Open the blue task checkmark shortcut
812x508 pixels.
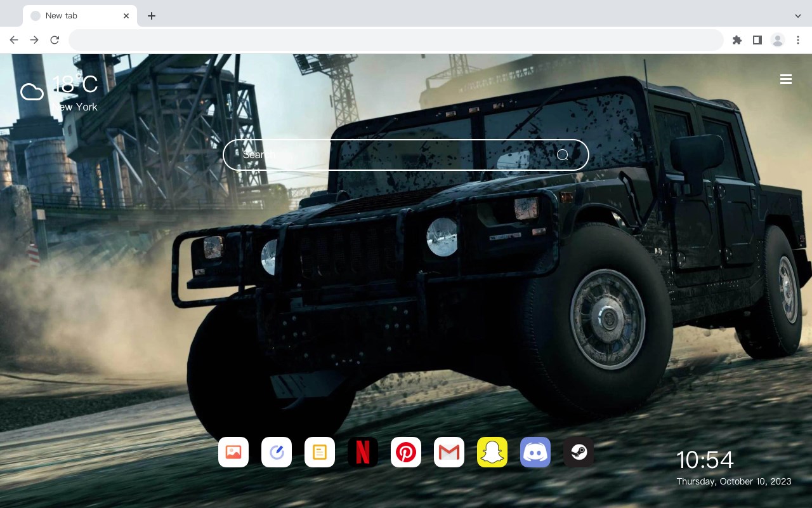(277, 452)
